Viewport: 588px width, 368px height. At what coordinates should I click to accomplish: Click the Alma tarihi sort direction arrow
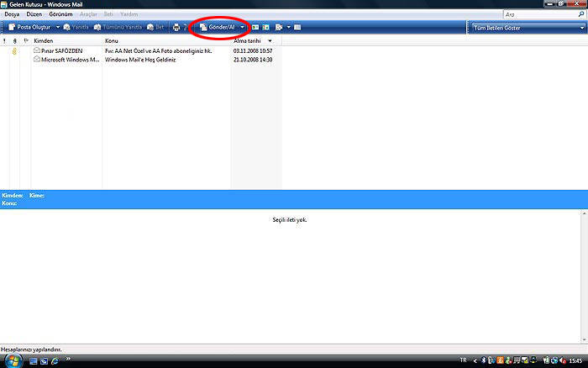[270, 41]
